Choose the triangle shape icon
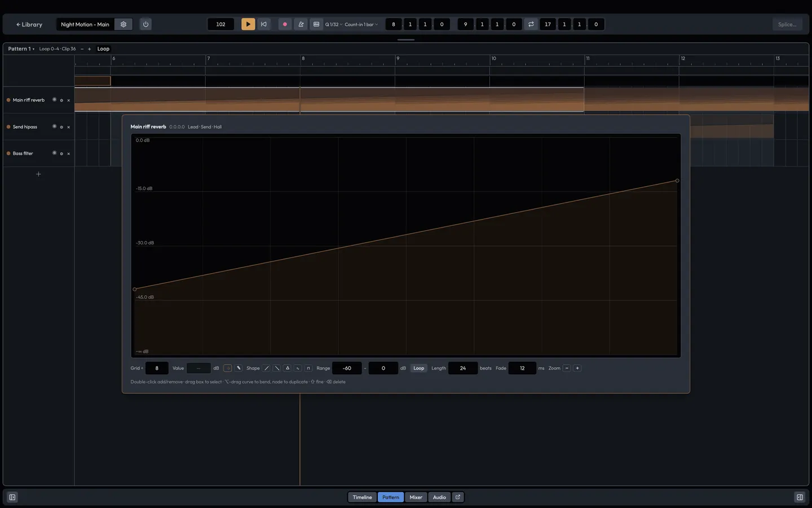 [288, 368]
